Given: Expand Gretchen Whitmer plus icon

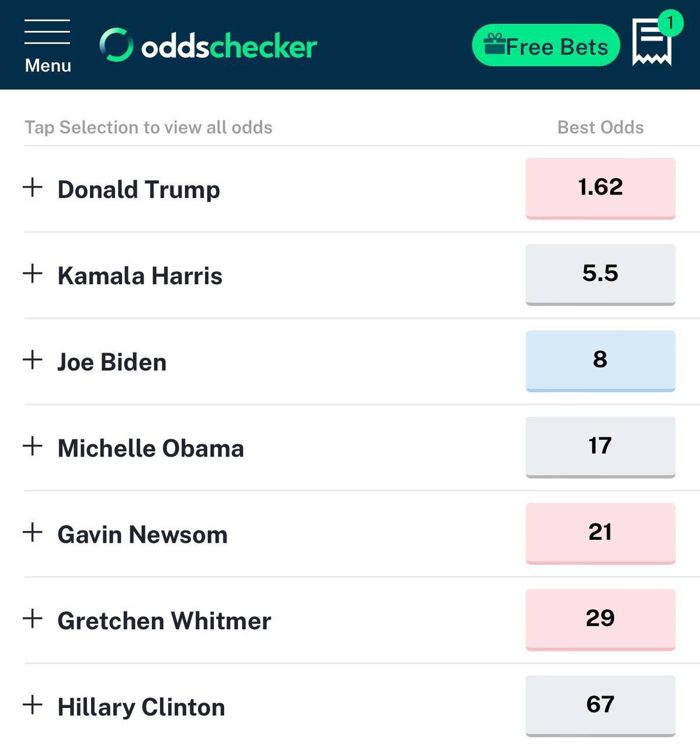Looking at the screenshot, I should (x=33, y=619).
